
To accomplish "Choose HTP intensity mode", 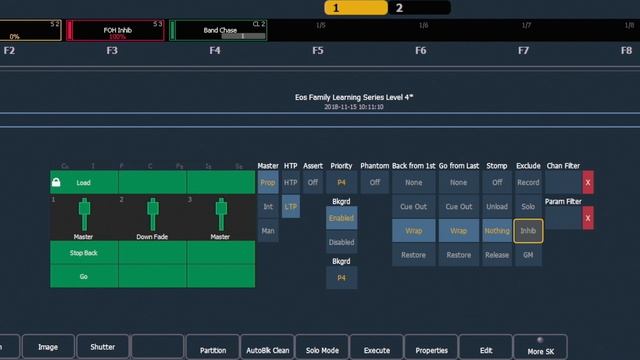I will point(291,182).
